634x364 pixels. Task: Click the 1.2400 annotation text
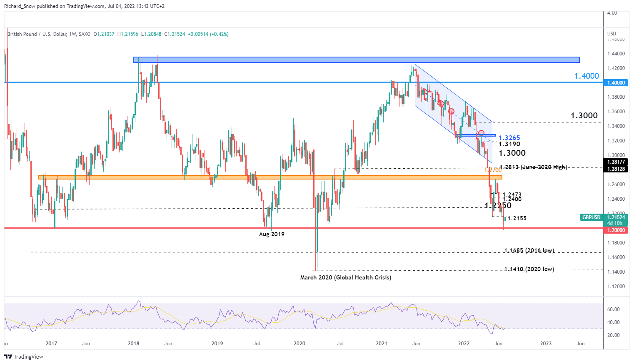click(x=512, y=199)
